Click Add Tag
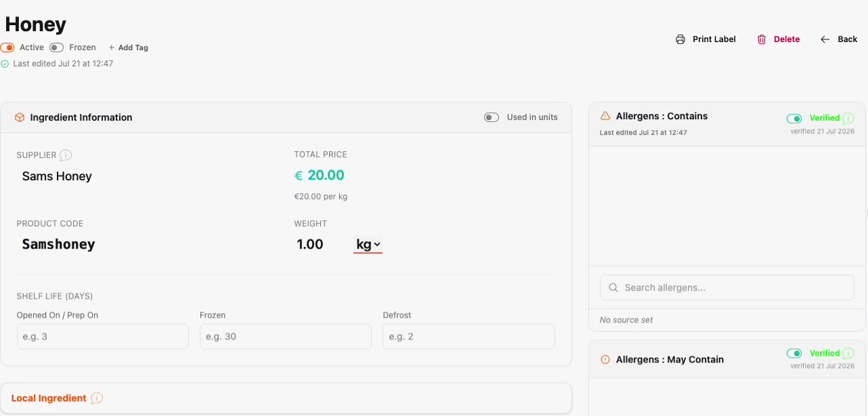The height and width of the screenshot is (416, 868). coord(129,47)
